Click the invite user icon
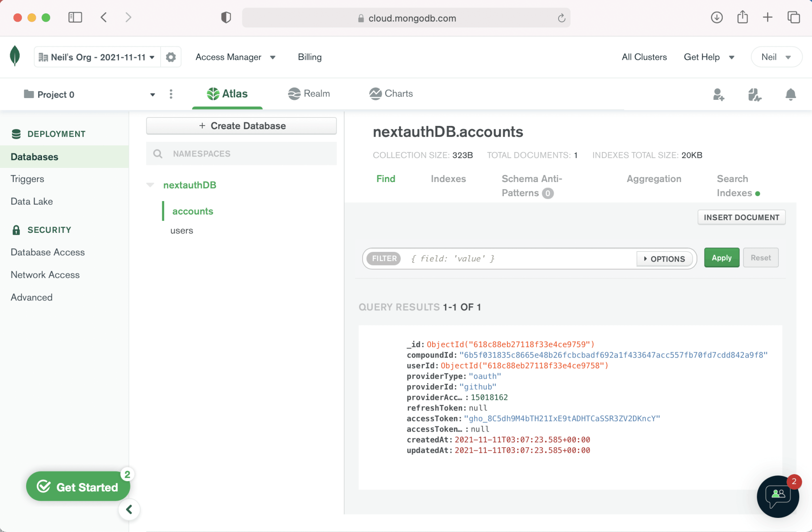This screenshot has height=532, width=812. click(718, 94)
